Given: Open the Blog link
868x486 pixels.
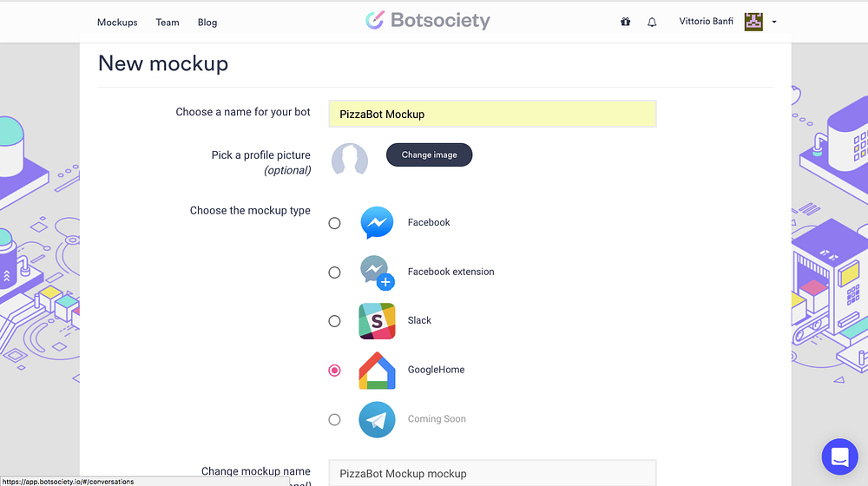Looking at the screenshot, I should point(207,23).
